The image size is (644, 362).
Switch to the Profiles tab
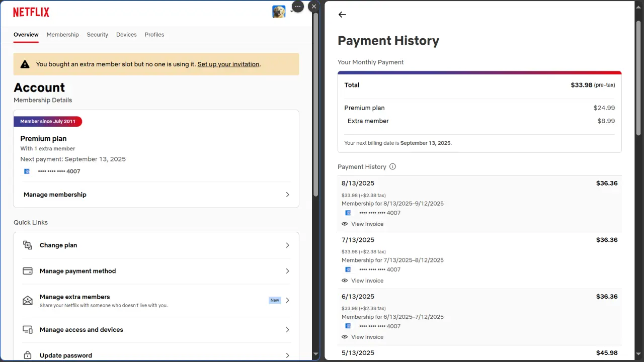tap(154, 35)
